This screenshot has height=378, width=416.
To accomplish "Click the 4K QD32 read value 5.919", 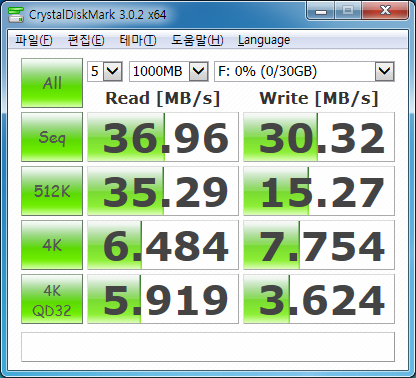I will tap(163, 299).
